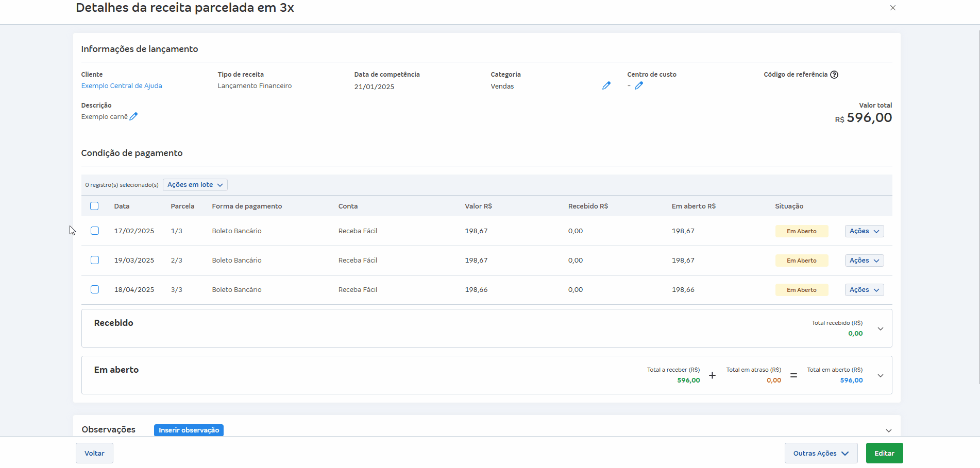Open help icon next to Código de referência

834,75
